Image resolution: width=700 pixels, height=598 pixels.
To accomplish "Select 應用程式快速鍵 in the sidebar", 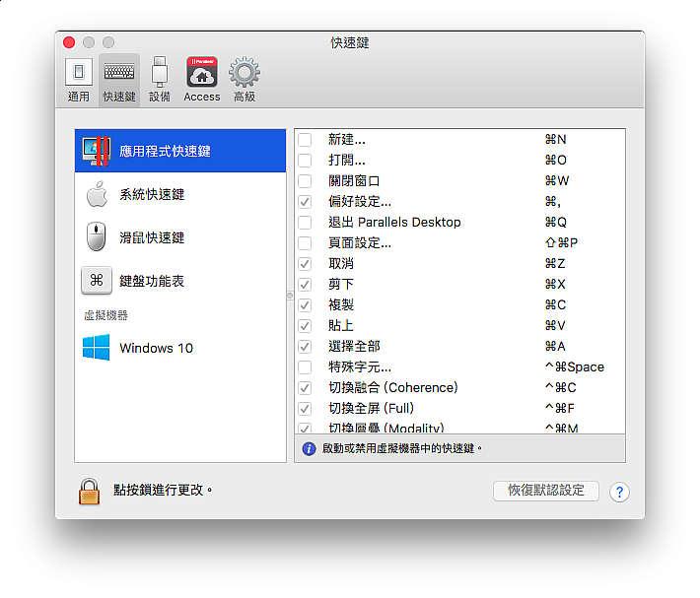I will (180, 151).
